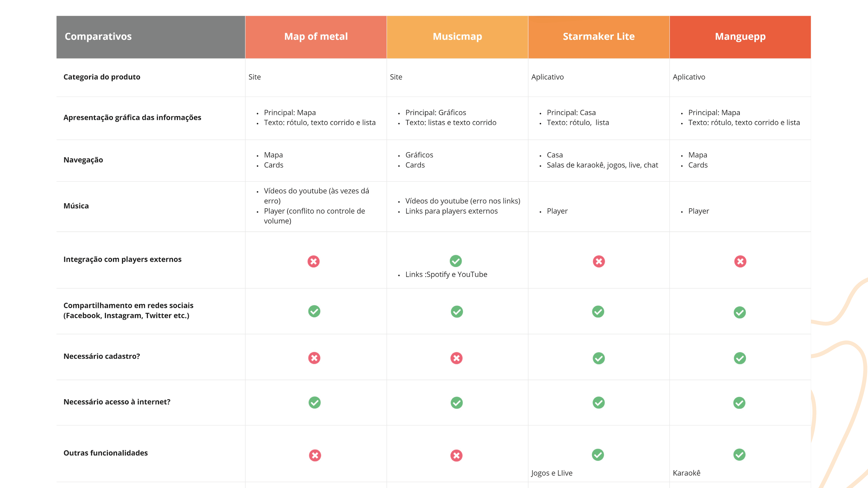Image resolution: width=868 pixels, height=488 pixels.
Task: Click red X for Map of metal external players integration
Action: coord(313,261)
